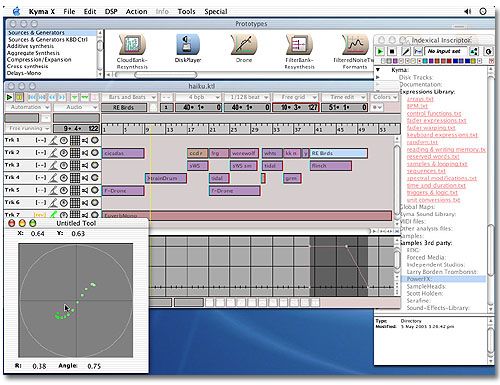Viewport: 500px width, 385px height.
Task: Open the grid icon on Trk 3
Action: point(75,165)
